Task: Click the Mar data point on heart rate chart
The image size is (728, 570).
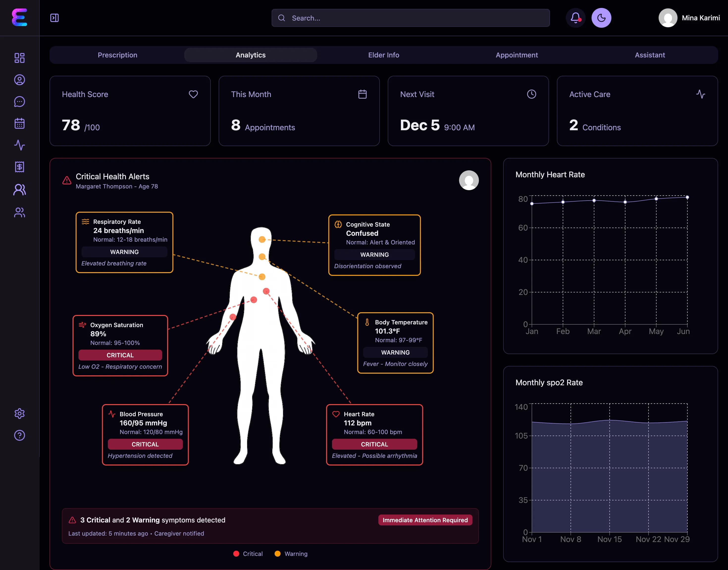Action: [594, 200]
